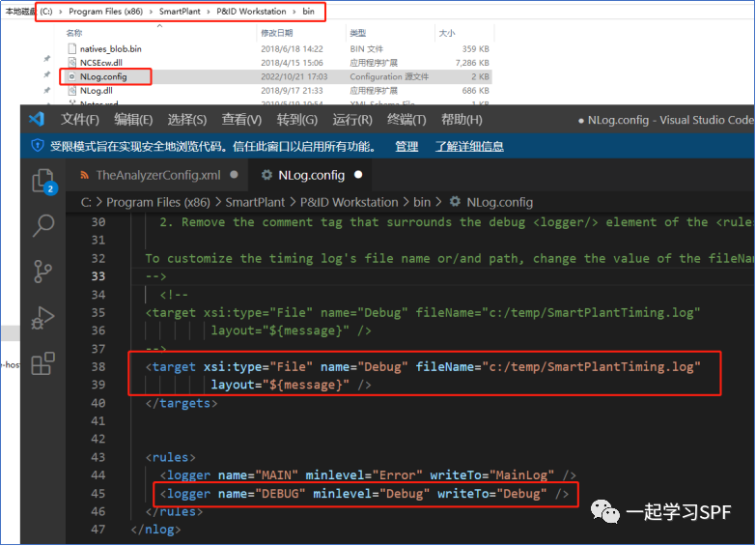Click line number 33 in gutter
The width and height of the screenshot is (756, 546).
(x=98, y=276)
